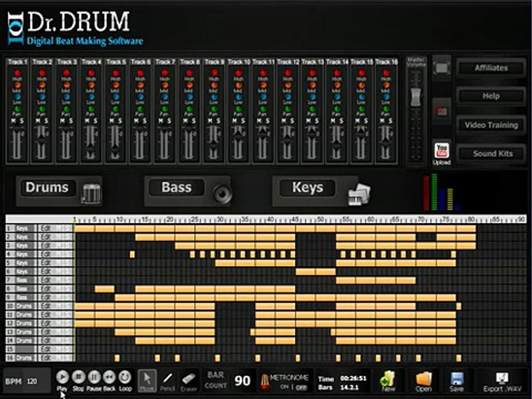Open Video Training

click(x=491, y=125)
